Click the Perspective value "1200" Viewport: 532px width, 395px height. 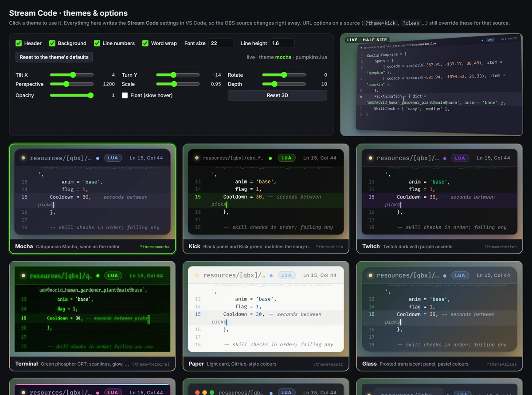coord(109,84)
